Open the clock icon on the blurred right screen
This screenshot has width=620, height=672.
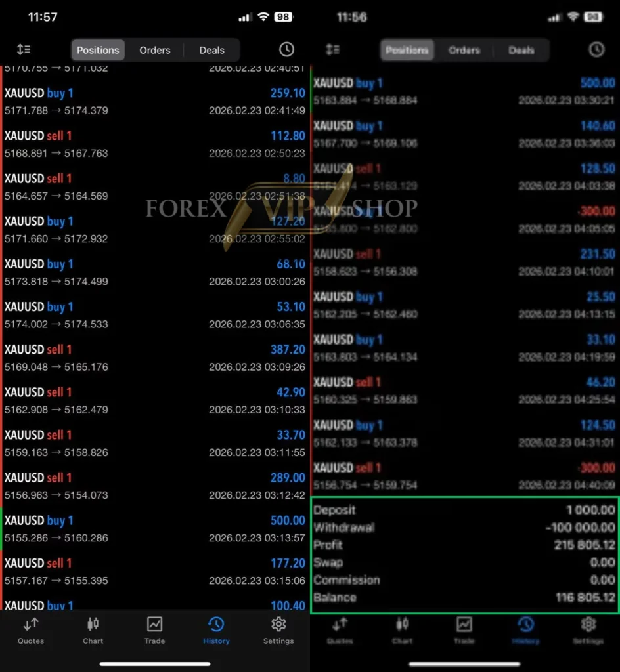point(596,50)
